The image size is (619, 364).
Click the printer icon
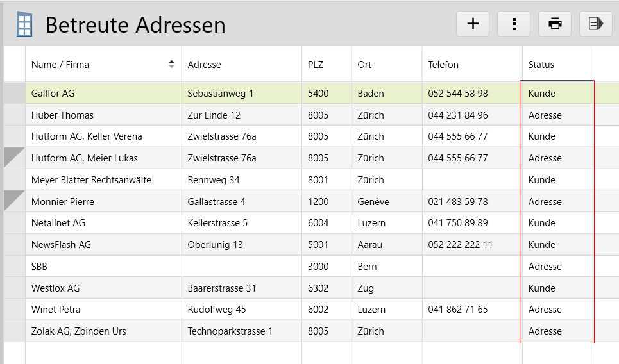[555, 24]
